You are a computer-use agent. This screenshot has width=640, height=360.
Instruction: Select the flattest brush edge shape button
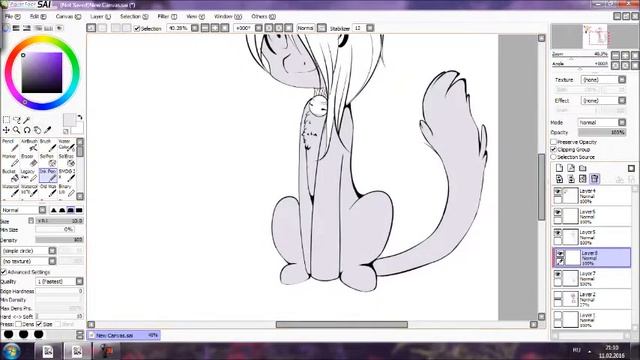79,210
